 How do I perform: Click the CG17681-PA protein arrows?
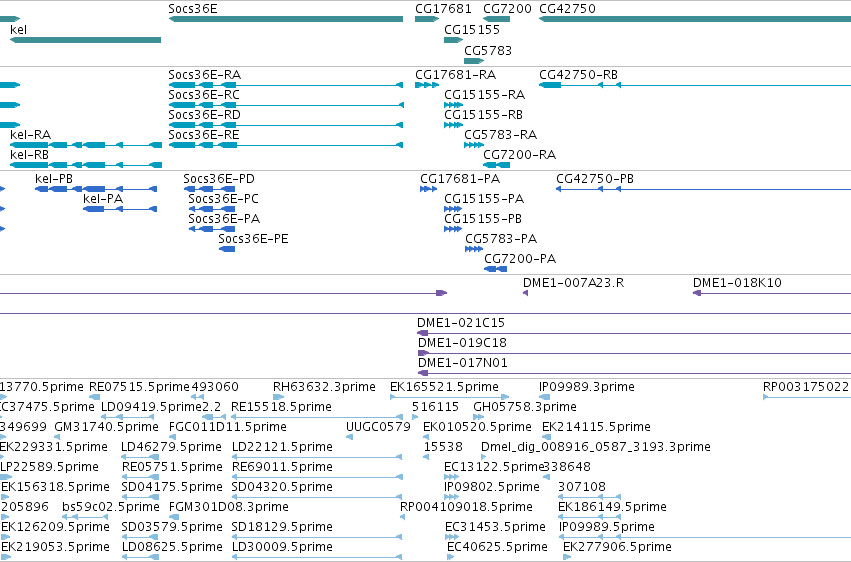429,189
